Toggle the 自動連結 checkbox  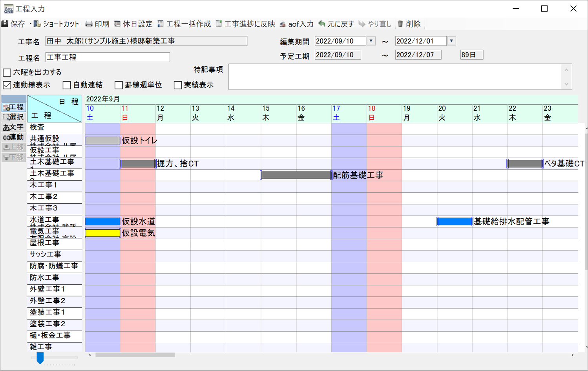(67, 85)
